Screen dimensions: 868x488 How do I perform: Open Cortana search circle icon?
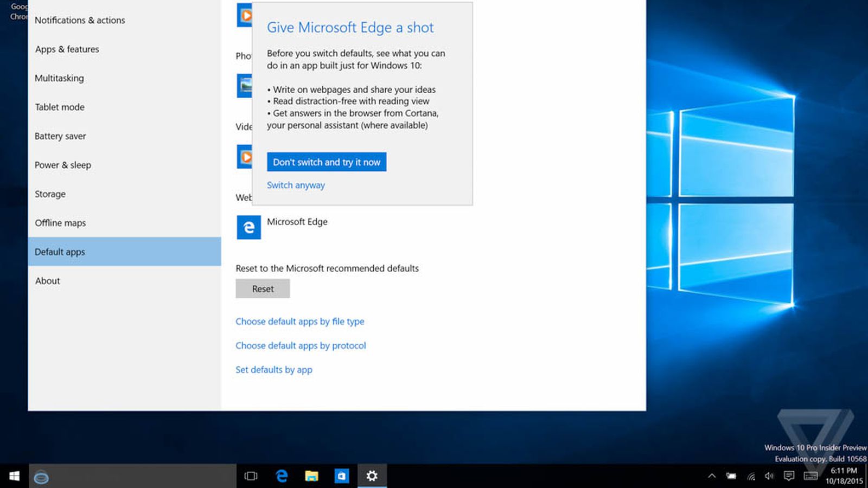point(41,477)
